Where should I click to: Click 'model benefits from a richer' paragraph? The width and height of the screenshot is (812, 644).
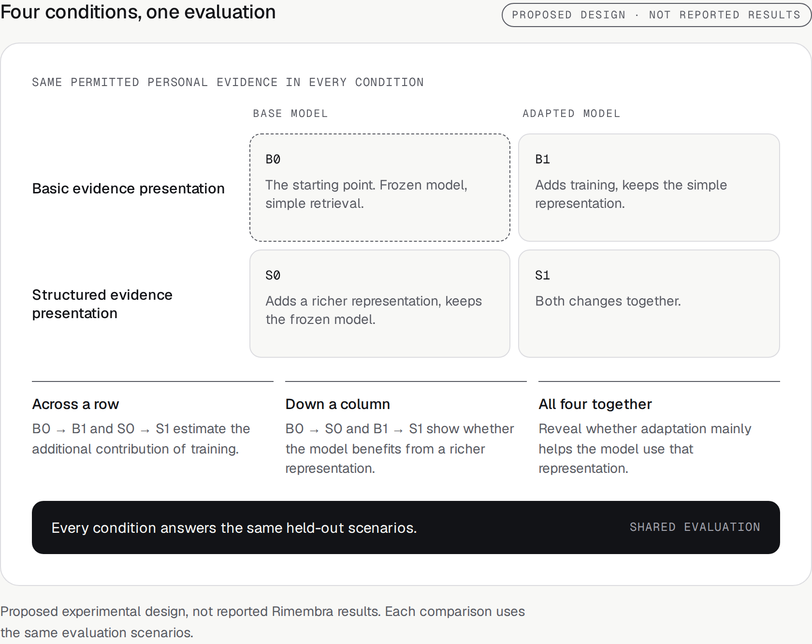(x=400, y=449)
